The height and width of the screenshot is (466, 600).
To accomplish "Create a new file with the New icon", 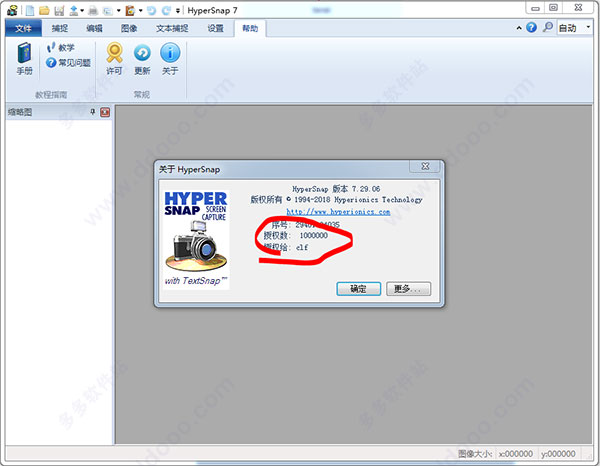I will click(x=29, y=10).
